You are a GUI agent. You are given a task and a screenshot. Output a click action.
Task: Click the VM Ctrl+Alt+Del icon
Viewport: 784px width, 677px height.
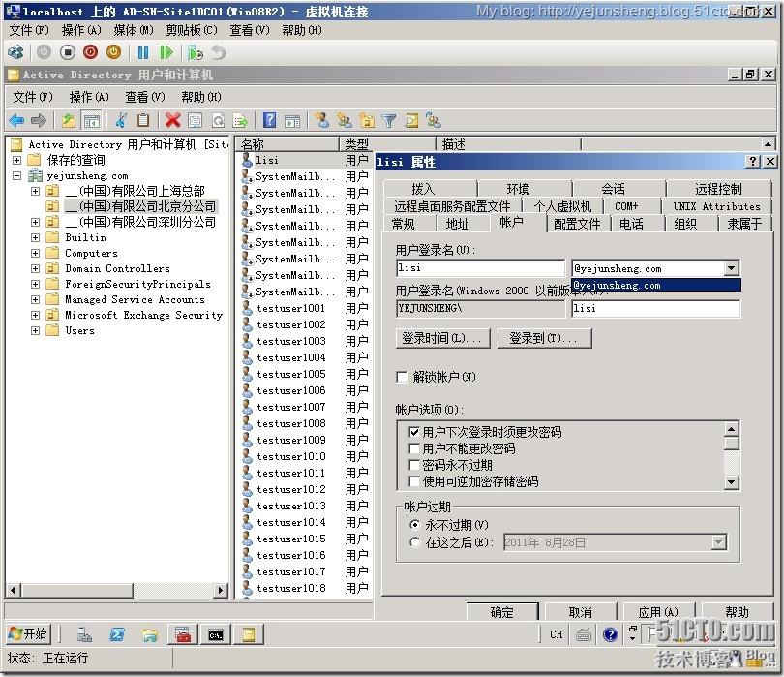point(16,52)
